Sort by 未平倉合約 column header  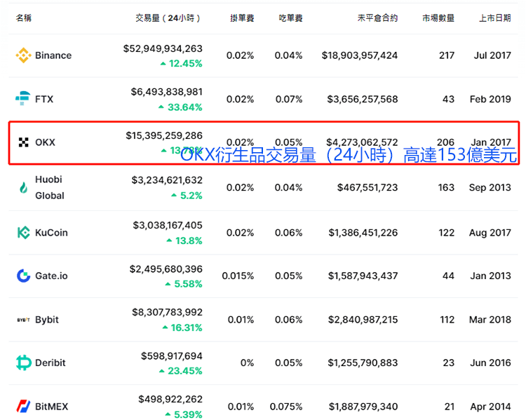[377, 18]
